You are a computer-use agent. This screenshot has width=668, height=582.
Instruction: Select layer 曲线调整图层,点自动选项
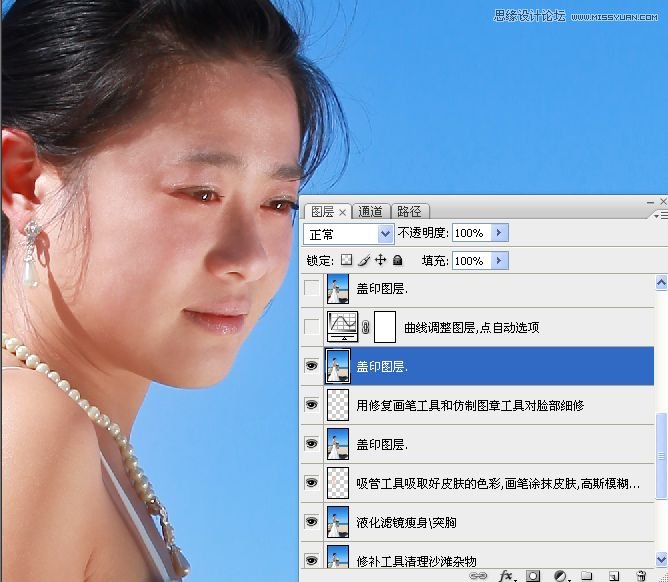[472, 328]
